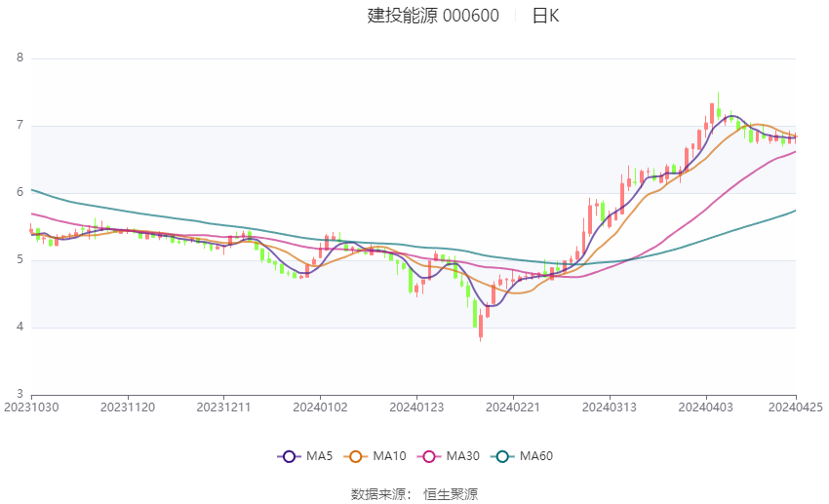Viewport: 829px width, 504px height.
Task: Toggle the MA30 legend series
Action: 449,456
